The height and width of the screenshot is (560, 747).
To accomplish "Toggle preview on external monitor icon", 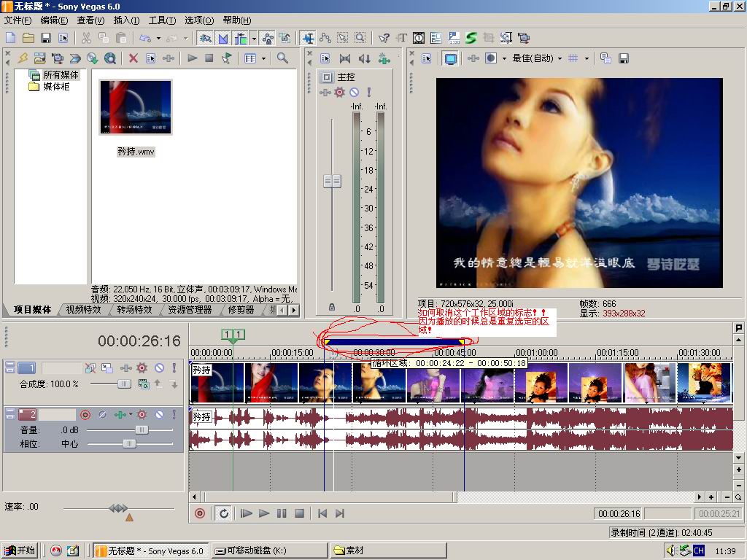I will [x=450, y=58].
